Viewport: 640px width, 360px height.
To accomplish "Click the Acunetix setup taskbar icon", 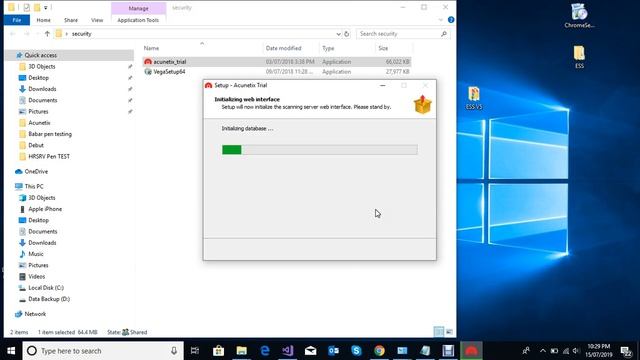I will pos(471,351).
